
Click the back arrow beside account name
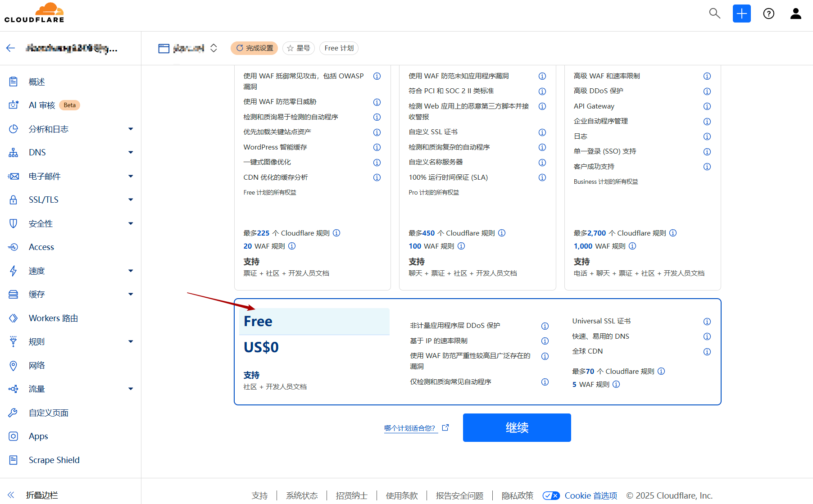coord(11,48)
